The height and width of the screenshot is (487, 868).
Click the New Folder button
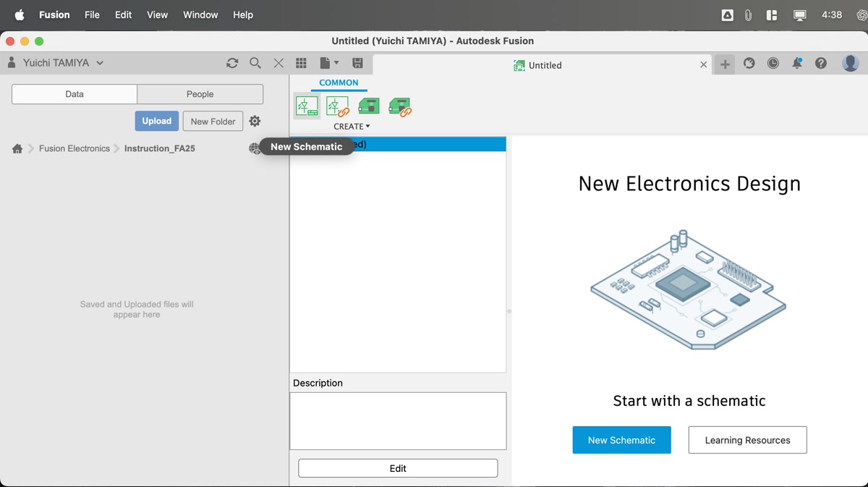[213, 121]
